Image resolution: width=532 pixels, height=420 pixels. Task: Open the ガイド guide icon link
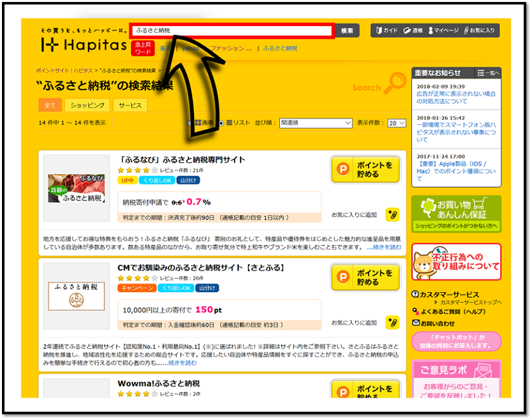386,30
